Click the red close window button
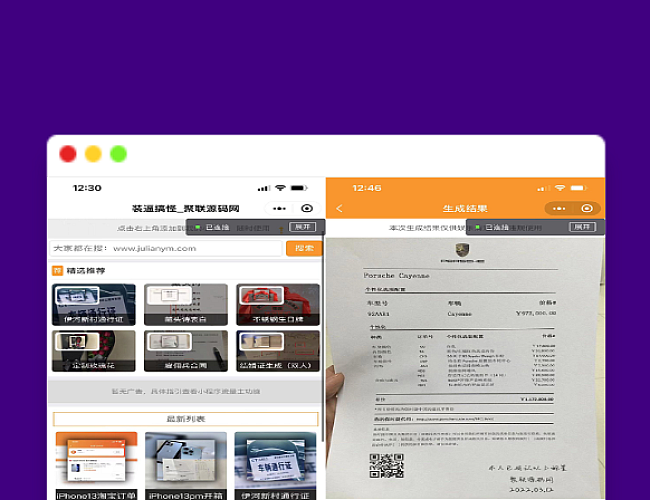Screen dimensions: 650x500 click(x=68, y=154)
